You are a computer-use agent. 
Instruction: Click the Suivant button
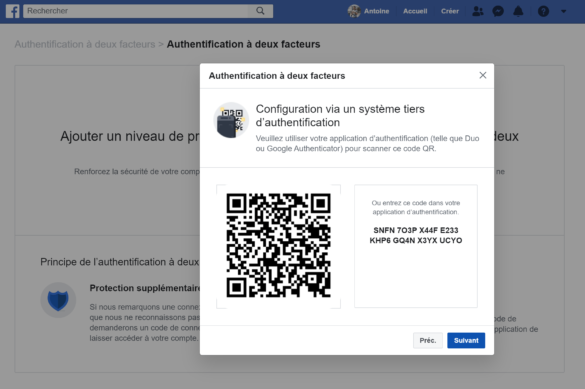click(x=466, y=340)
